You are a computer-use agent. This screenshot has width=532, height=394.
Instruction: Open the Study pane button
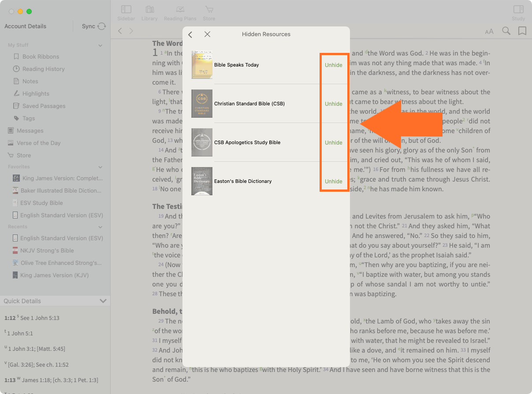(518, 13)
